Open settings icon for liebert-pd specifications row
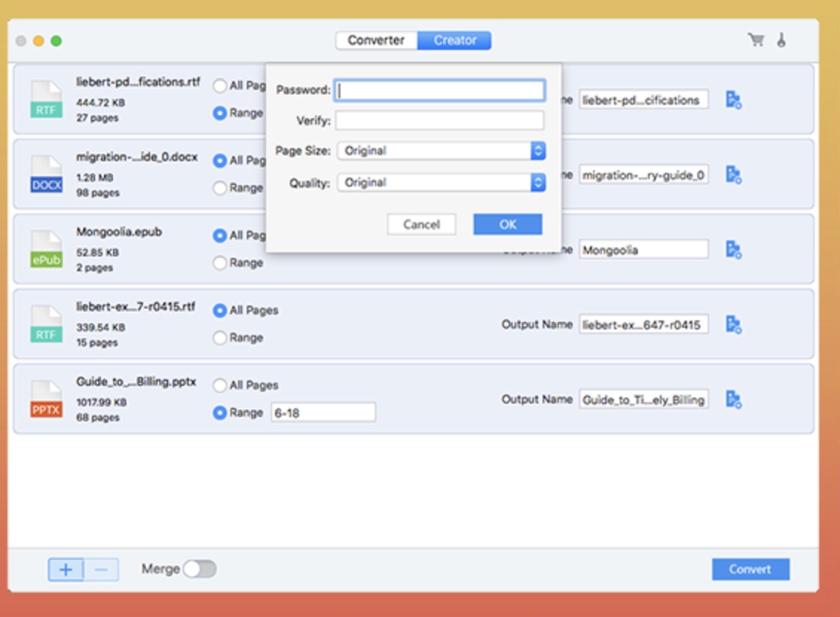This screenshot has height=617, width=840. pyautogui.click(x=734, y=100)
